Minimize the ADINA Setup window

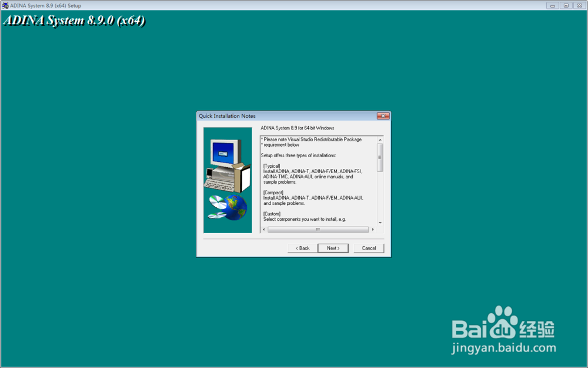click(x=552, y=6)
